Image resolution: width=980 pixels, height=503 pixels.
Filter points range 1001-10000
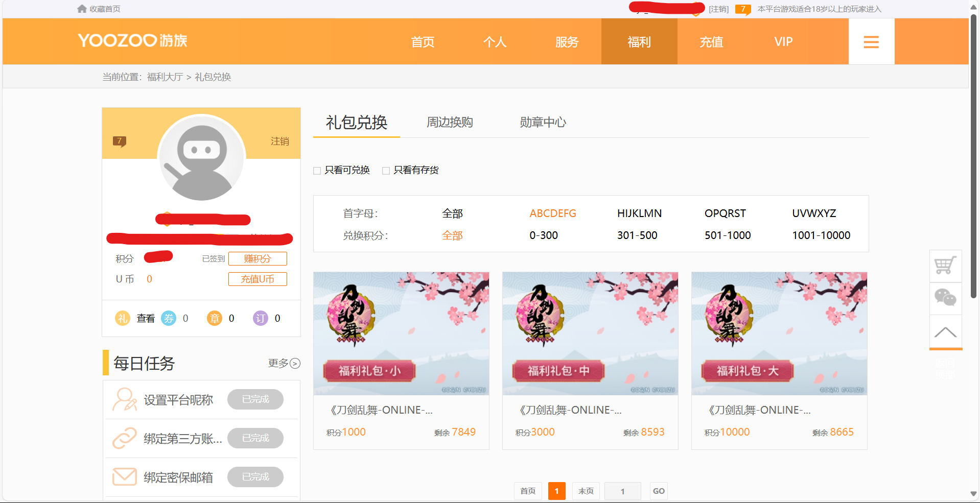(x=821, y=235)
